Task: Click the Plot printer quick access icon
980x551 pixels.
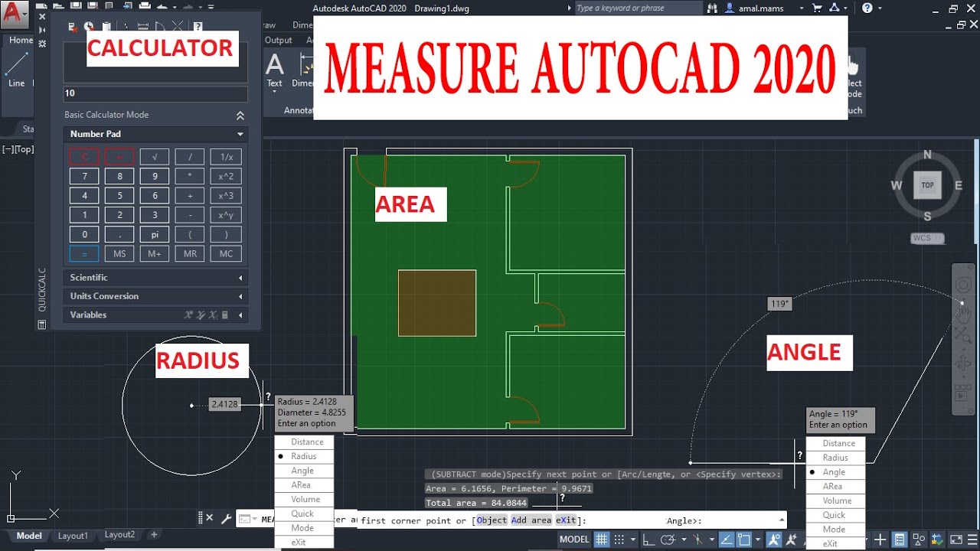Action: click(143, 7)
